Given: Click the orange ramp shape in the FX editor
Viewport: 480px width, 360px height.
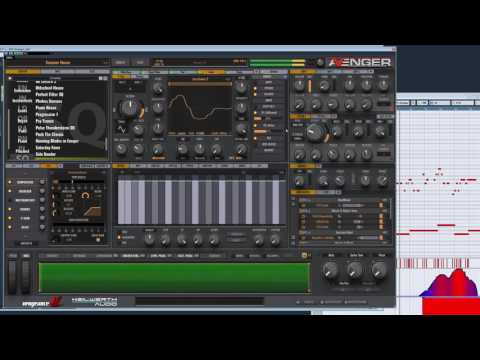Looking at the screenshot, I should (x=92, y=211).
